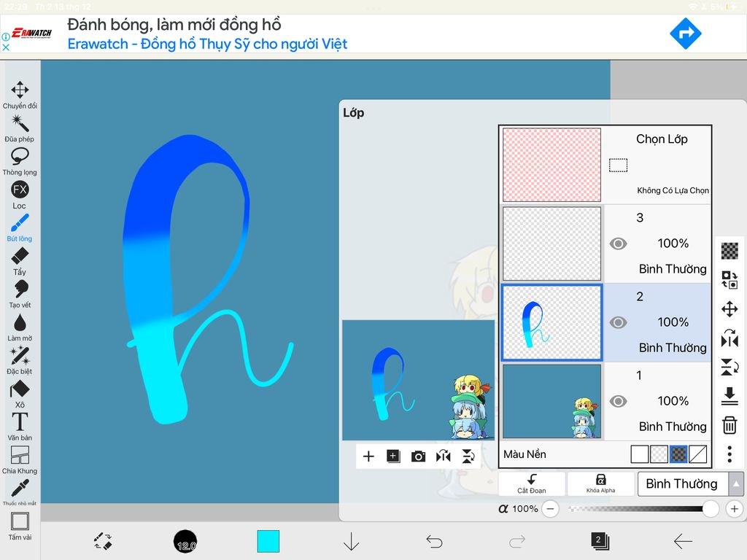747x560 pixels.
Task: Switch between brush and eraser
Action: click(x=103, y=542)
